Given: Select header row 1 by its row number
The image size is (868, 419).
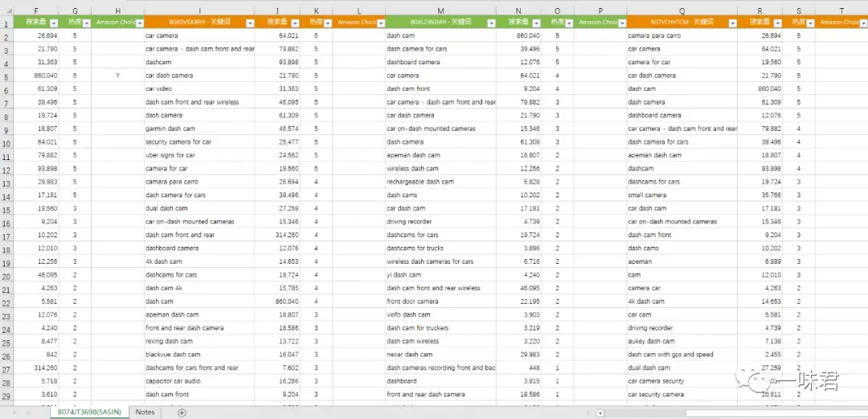Looking at the screenshot, I should click(x=6, y=23).
